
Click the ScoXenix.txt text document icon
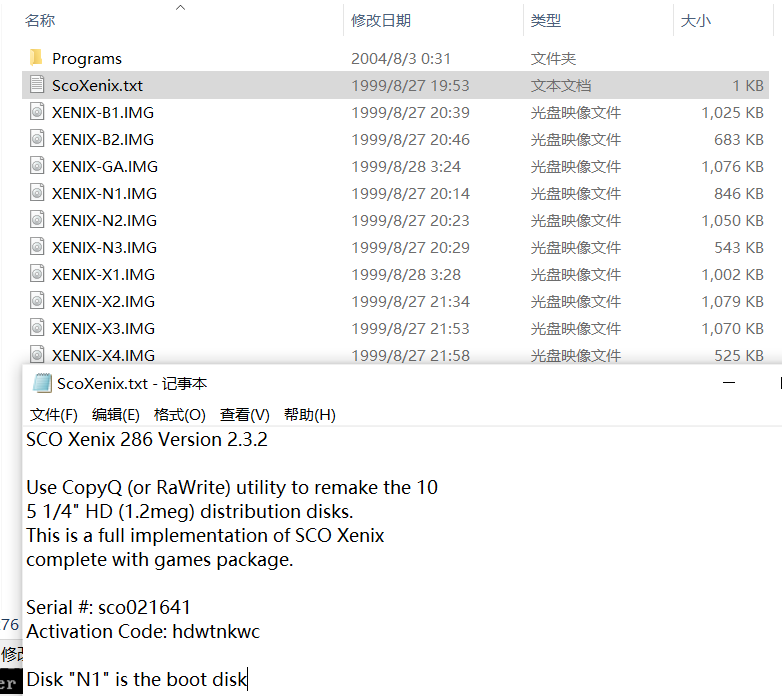pyautogui.click(x=37, y=85)
